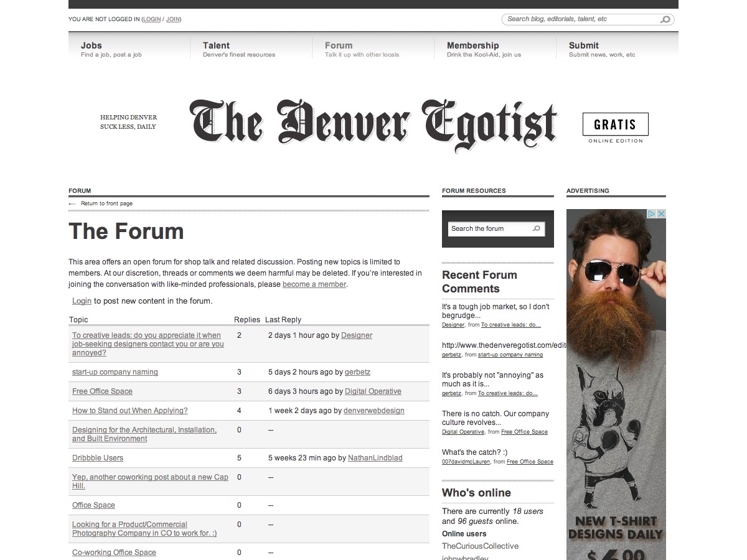Open the Office Space topic with zero replies
Image resolution: width=747 pixels, height=560 pixels.
[93, 505]
